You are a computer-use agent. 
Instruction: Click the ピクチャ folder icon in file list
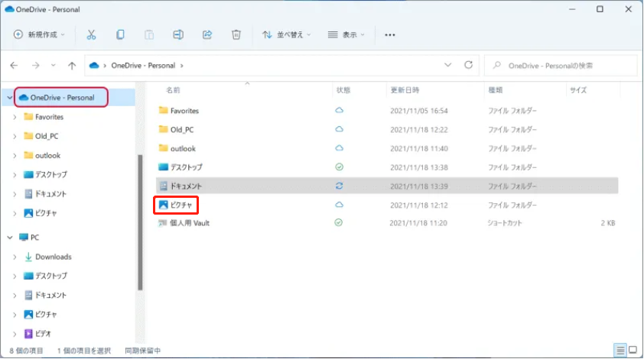click(x=164, y=205)
